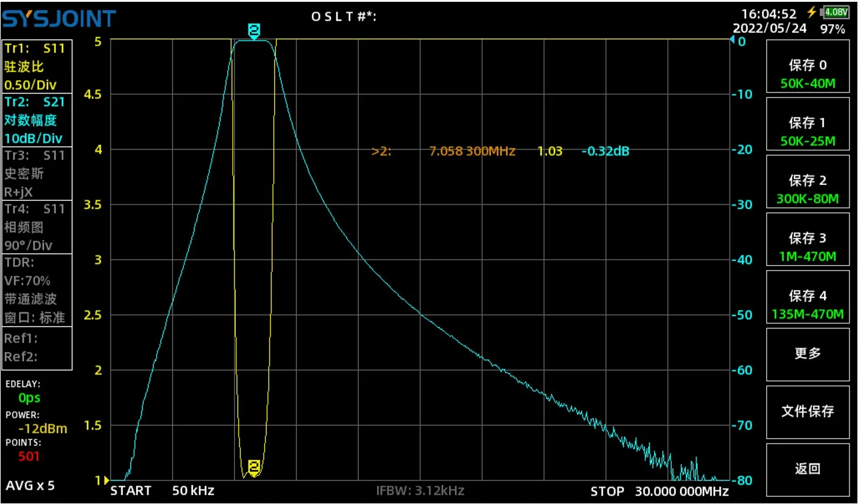The image size is (858, 504).
Task: Click the EDELAY 0ps value
Action: 29,398
